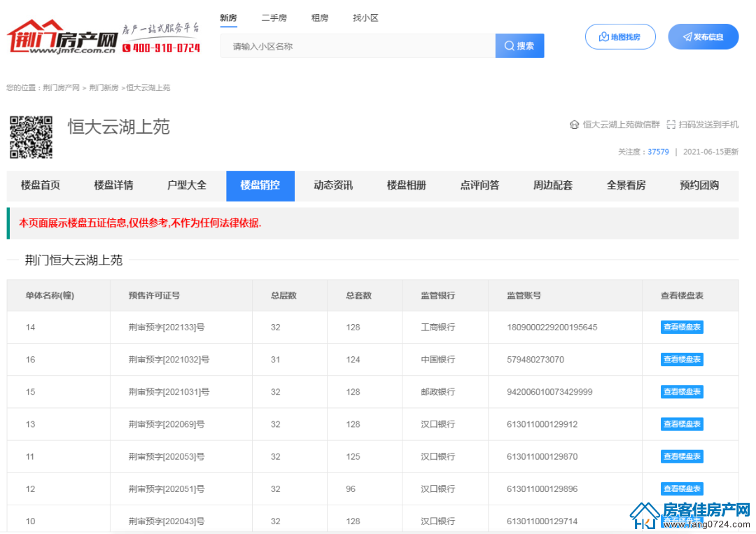Screen dimensions: 756x534
Task: Click 查看楼盘表 for building 13
Action: coord(682,424)
